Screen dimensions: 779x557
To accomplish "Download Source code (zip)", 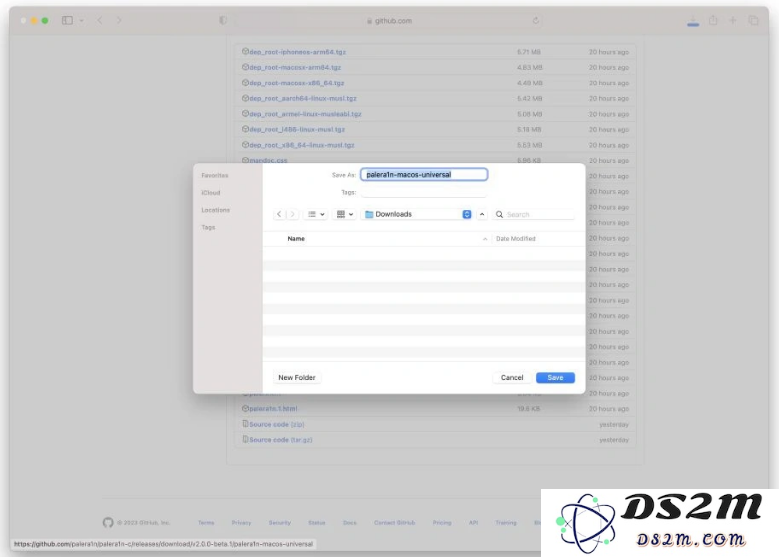I will (x=277, y=424).
